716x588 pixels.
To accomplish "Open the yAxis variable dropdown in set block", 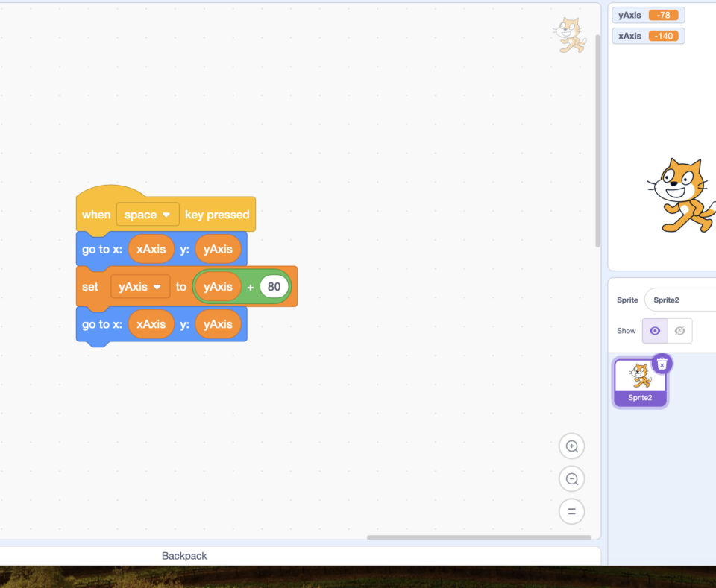I will coord(139,286).
